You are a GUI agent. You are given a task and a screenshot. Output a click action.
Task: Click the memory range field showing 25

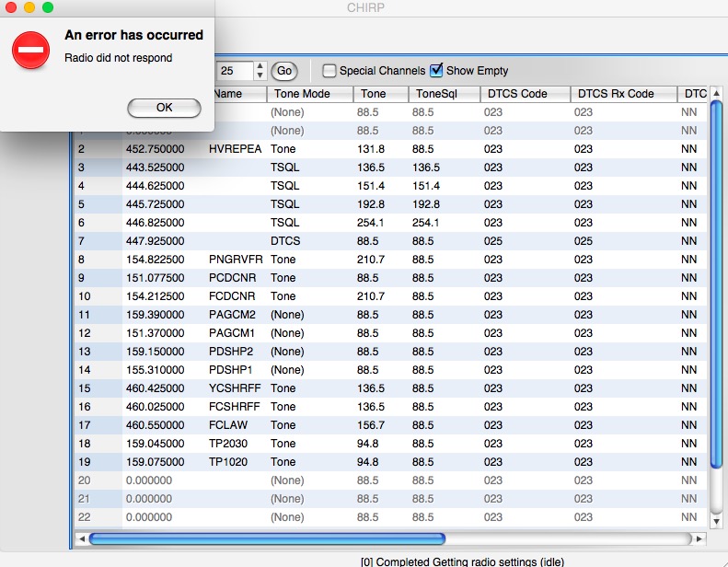pos(235,71)
